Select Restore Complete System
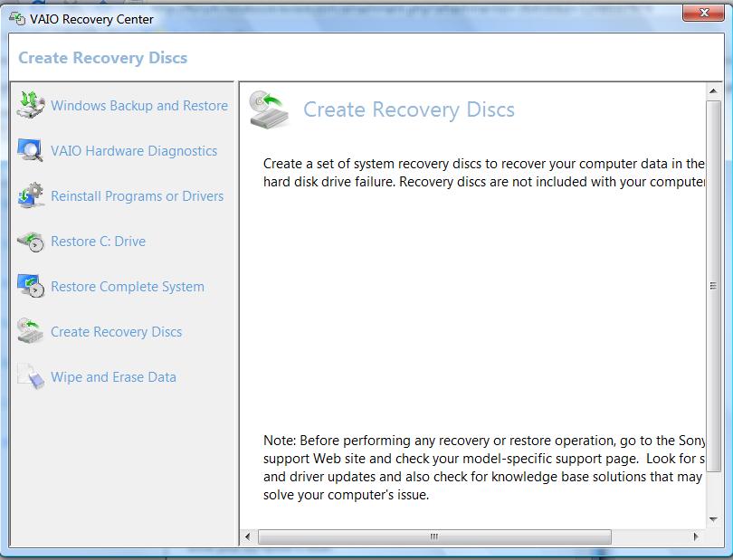This screenshot has width=733, height=560. click(128, 287)
